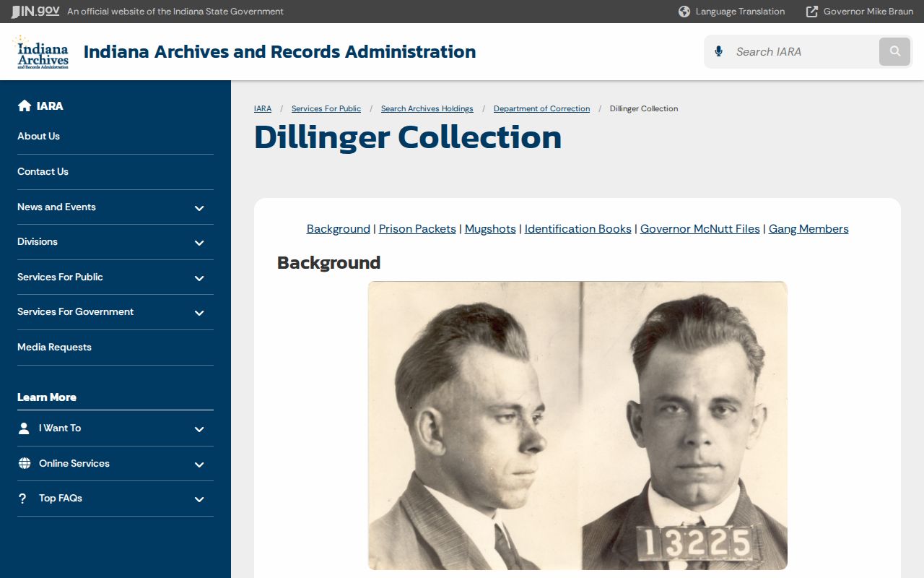Expand the Services For Government chevron

point(199,313)
